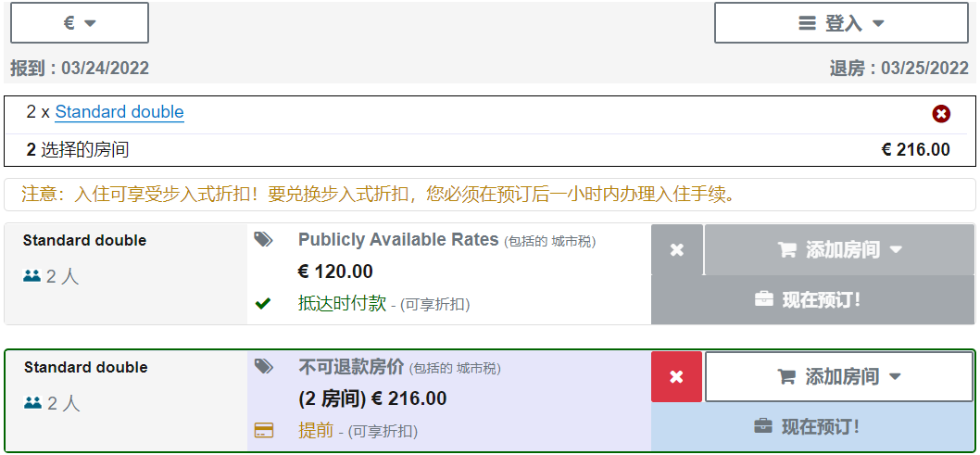The height and width of the screenshot is (455, 980).
Task: Click the 退房 check-out date 03/25/2022
Action: [898, 69]
